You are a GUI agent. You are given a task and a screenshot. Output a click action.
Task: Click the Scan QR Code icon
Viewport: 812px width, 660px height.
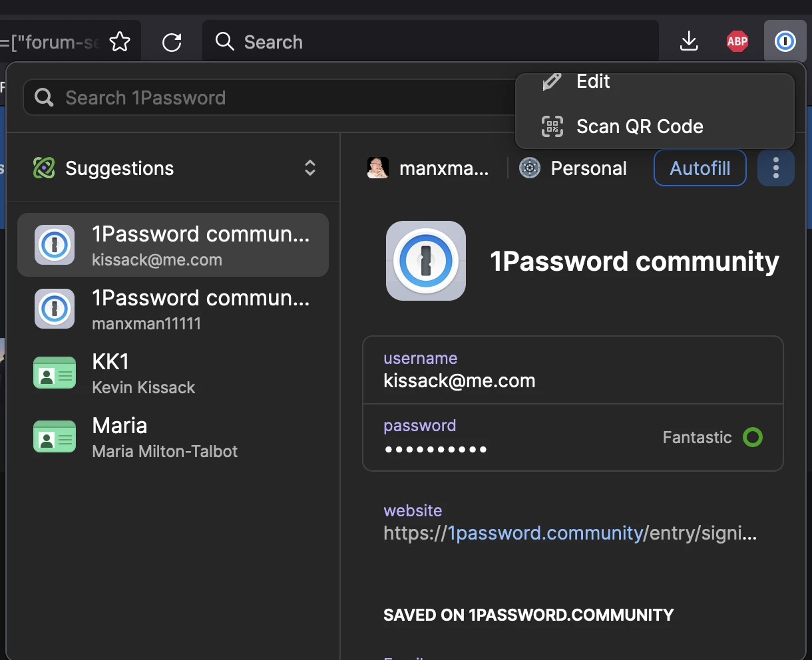[552, 126]
